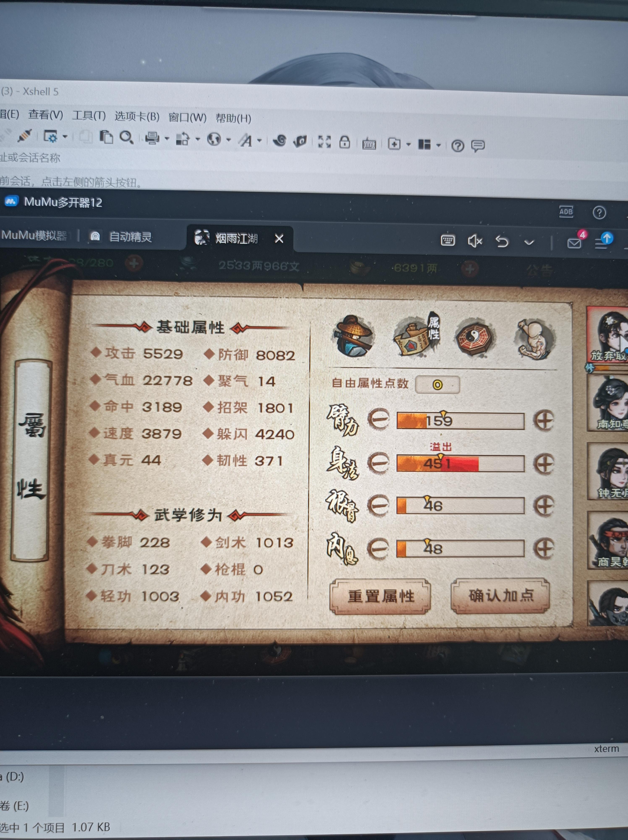
Task: Click the Xshell globe encoding icon
Action: tap(214, 140)
